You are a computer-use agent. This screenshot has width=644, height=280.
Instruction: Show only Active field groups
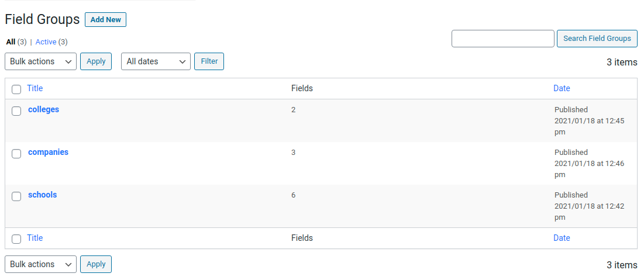coord(46,42)
